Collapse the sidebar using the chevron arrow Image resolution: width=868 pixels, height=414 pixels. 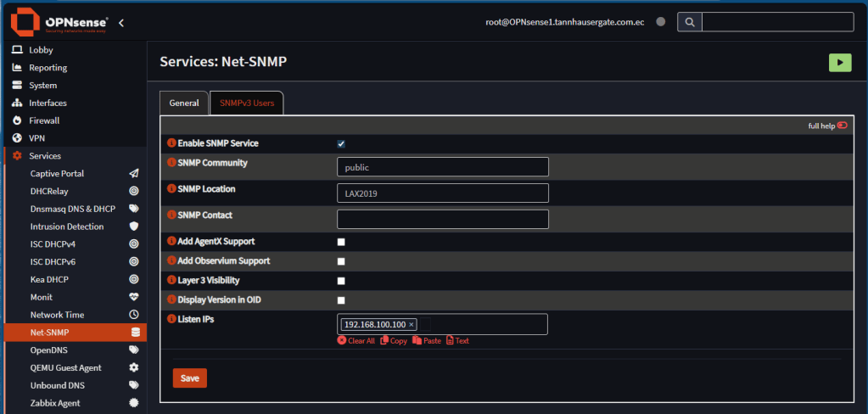(121, 22)
